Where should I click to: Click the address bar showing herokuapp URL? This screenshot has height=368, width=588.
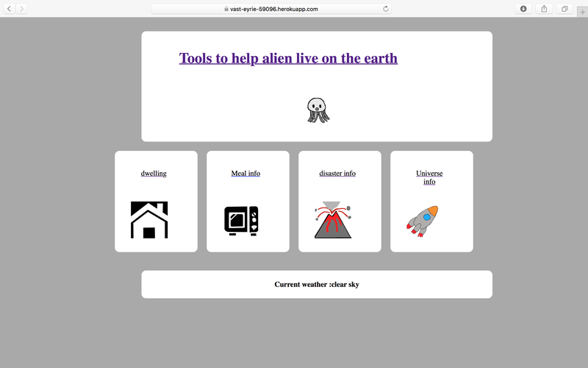pyautogui.click(x=270, y=9)
